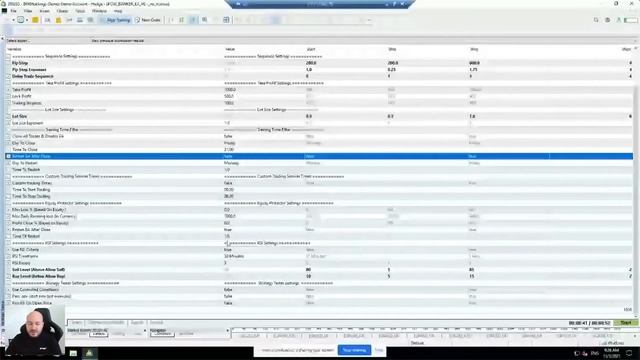Open the Charts menu

tap(62, 11)
